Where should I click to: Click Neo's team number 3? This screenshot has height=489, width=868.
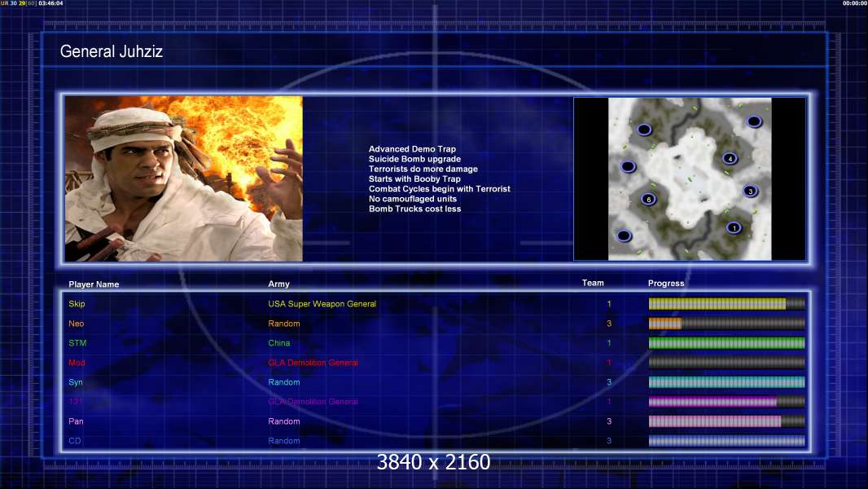(609, 324)
